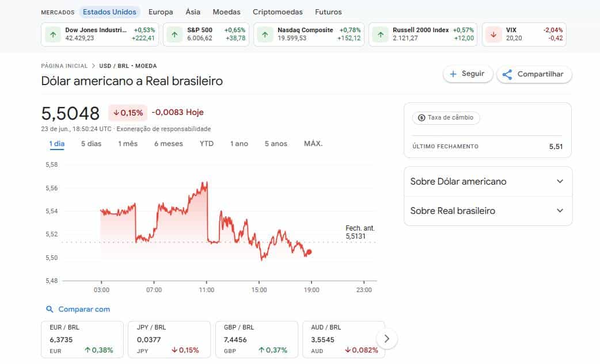Click the Dow Jones green up-arrow icon
Viewport: 600px width, 364px height.
click(53, 35)
